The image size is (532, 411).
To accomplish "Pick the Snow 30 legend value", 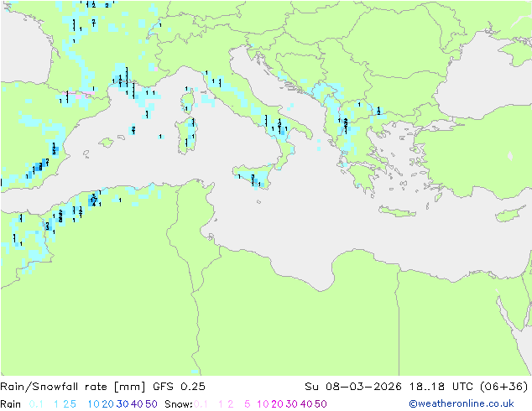I will click(292, 404).
